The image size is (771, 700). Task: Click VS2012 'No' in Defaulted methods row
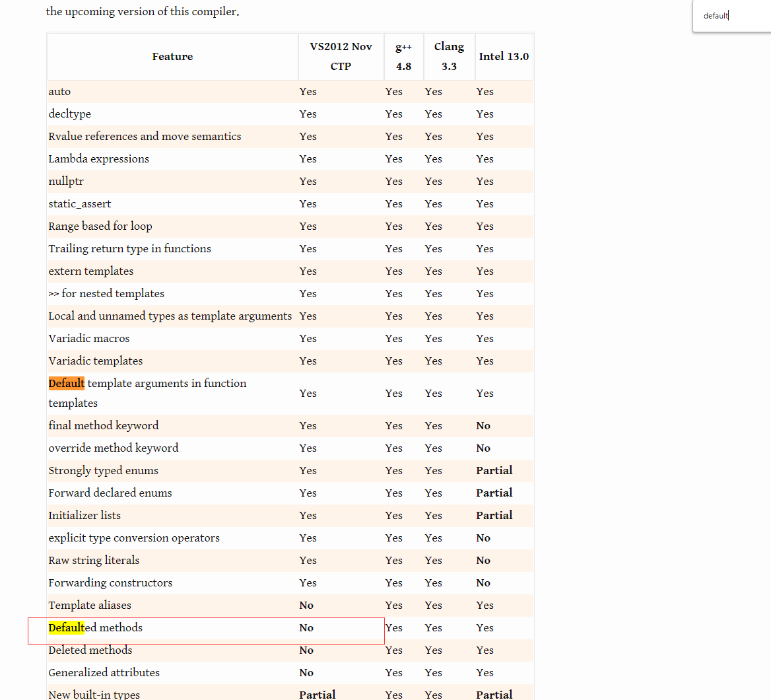(306, 628)
